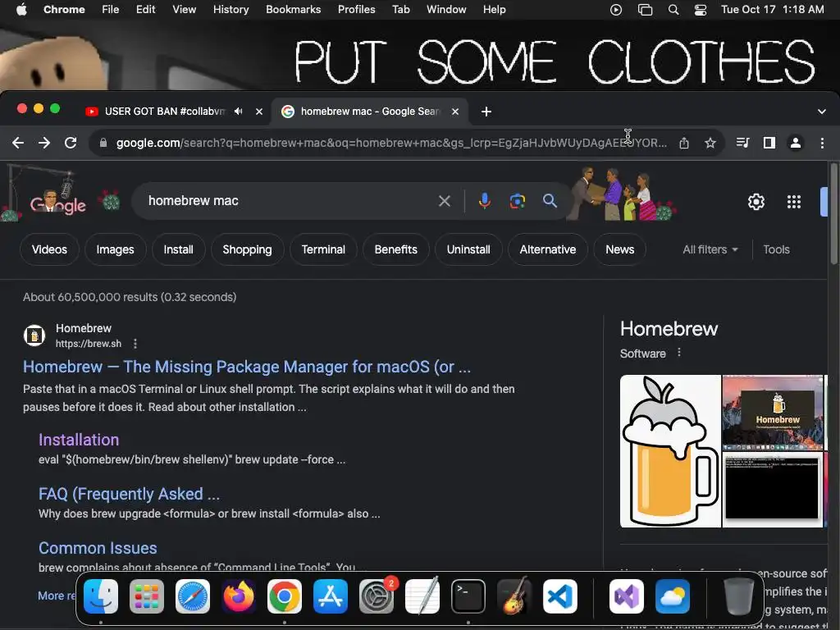Open Google quick settings gear

[756, 202]
